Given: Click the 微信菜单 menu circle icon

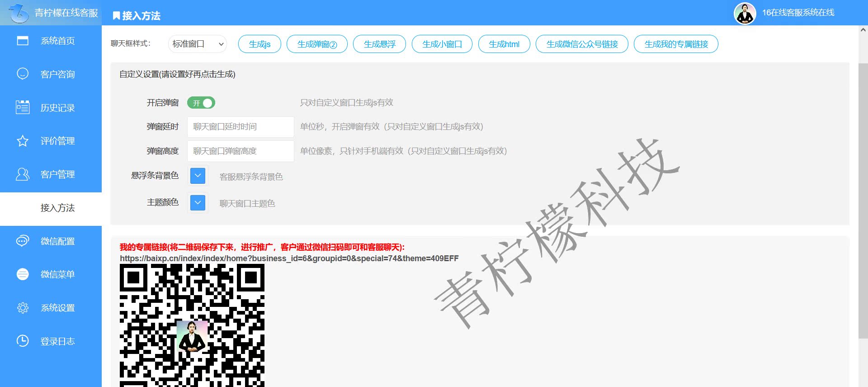Looking at the screenshot, I should tap(23, 274).
